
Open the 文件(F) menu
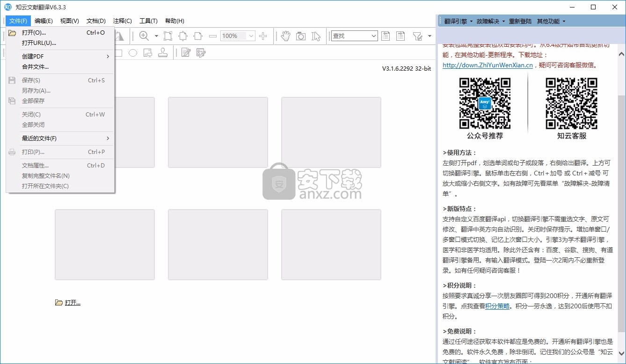coord(18,21)
